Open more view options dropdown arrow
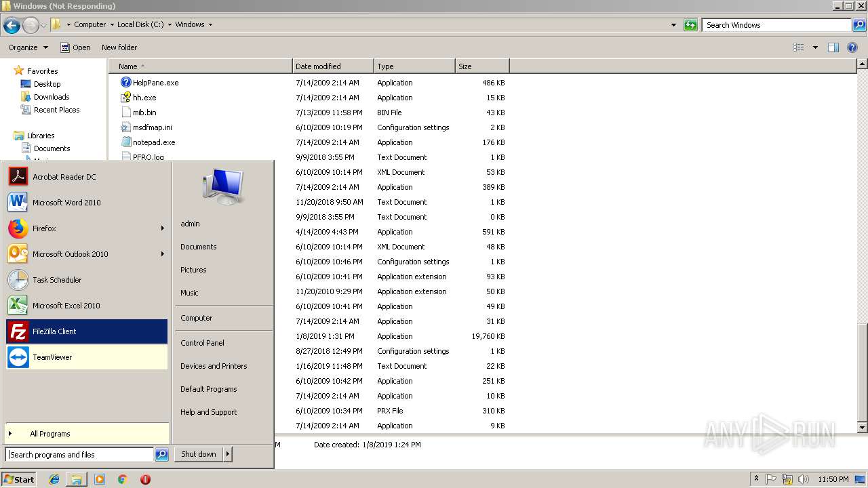 [815, 47]
